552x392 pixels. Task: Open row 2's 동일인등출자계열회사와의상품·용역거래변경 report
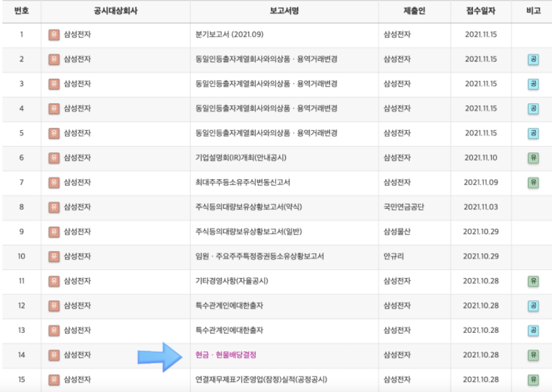click(x=267, y=59)
